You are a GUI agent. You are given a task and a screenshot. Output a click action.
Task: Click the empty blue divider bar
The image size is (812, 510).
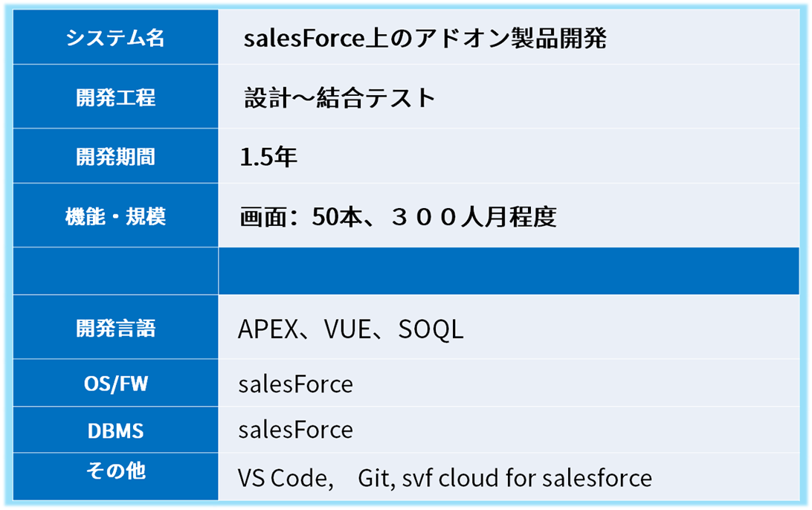tap(509, 271)
